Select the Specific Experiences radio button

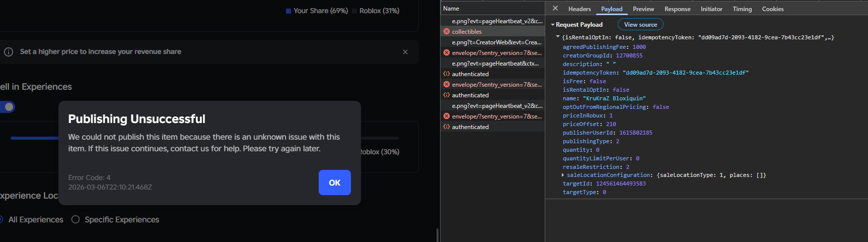[x=76, y=220]
